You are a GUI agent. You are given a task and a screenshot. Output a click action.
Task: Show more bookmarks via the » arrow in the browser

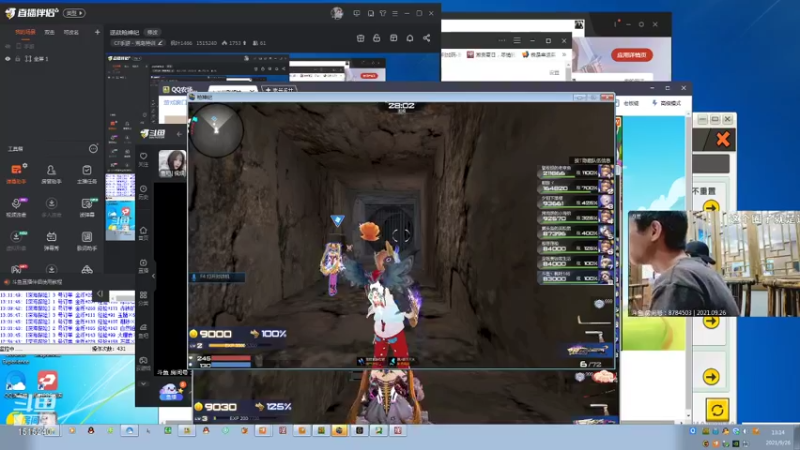click(x=564, y=54)
